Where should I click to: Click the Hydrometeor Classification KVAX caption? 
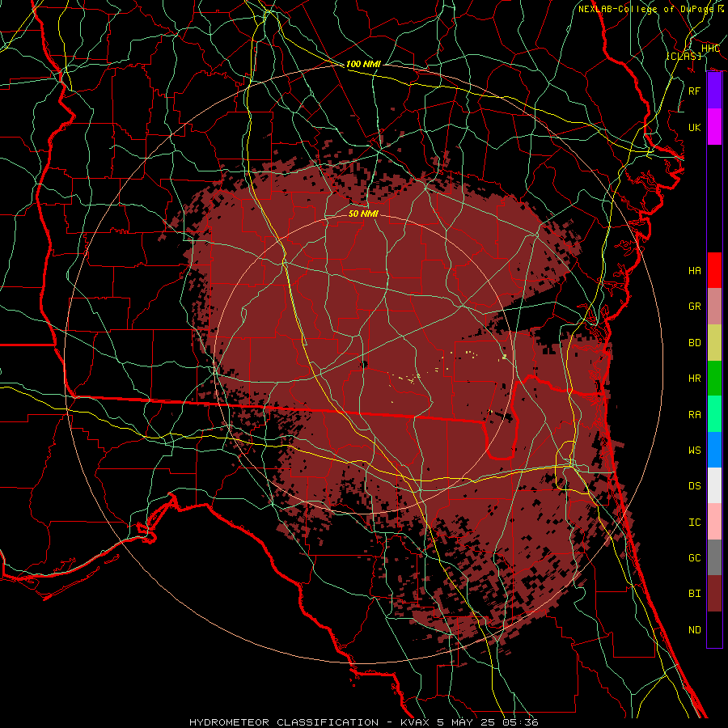point(364,722)
